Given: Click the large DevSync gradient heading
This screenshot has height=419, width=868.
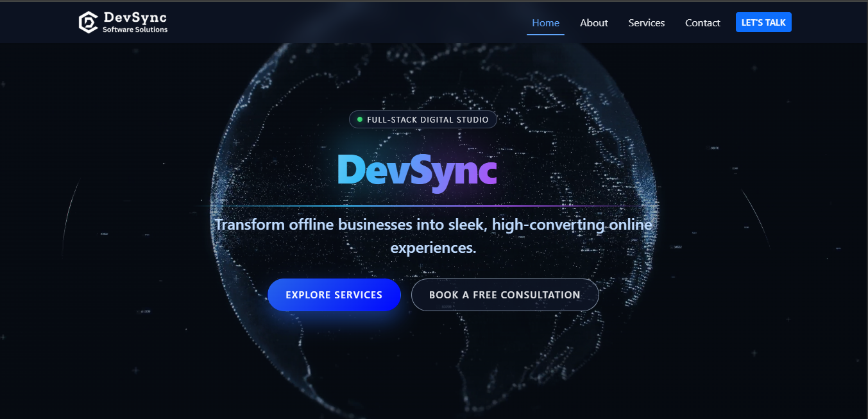Looking at the screenshot, I should point(417,171).
